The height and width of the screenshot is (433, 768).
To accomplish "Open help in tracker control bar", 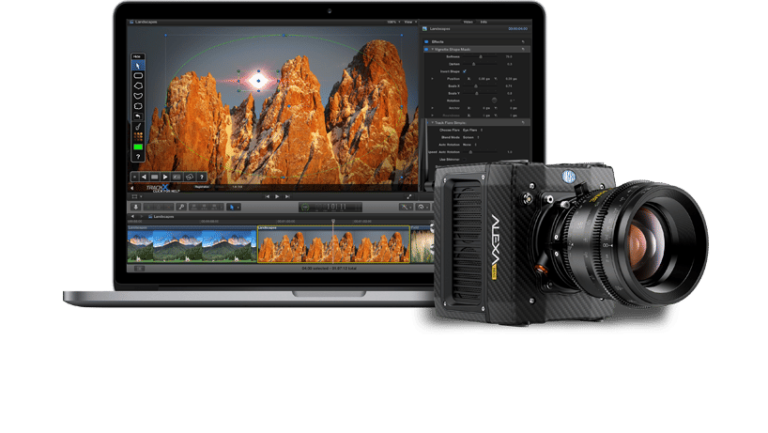I will click(202, 177).
